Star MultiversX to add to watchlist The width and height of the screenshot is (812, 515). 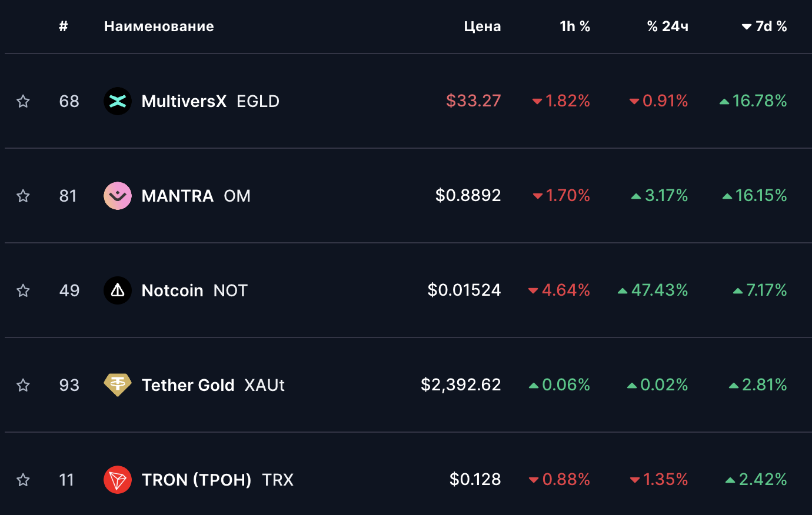(x=23, y=101)
